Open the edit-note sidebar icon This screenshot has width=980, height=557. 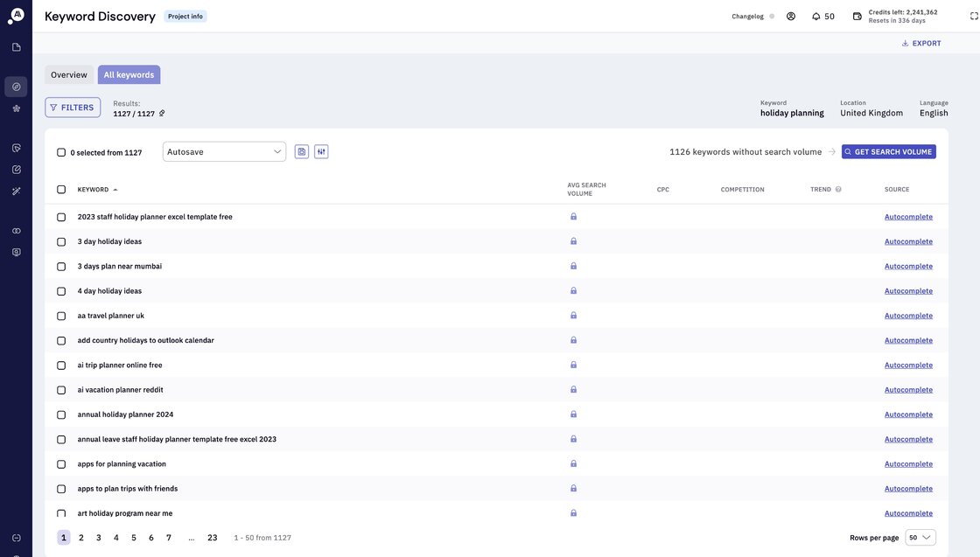pyautogui.click(x=17, y=170)
